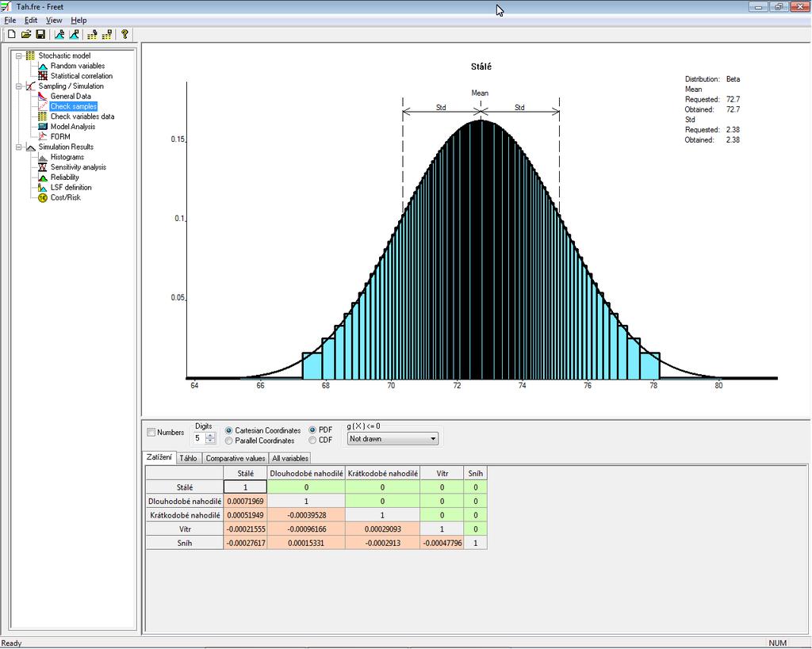Select cell with value -0.00047796
This screenshot has width=812, height=649.
pyautogui.click(x=442, y=544)
